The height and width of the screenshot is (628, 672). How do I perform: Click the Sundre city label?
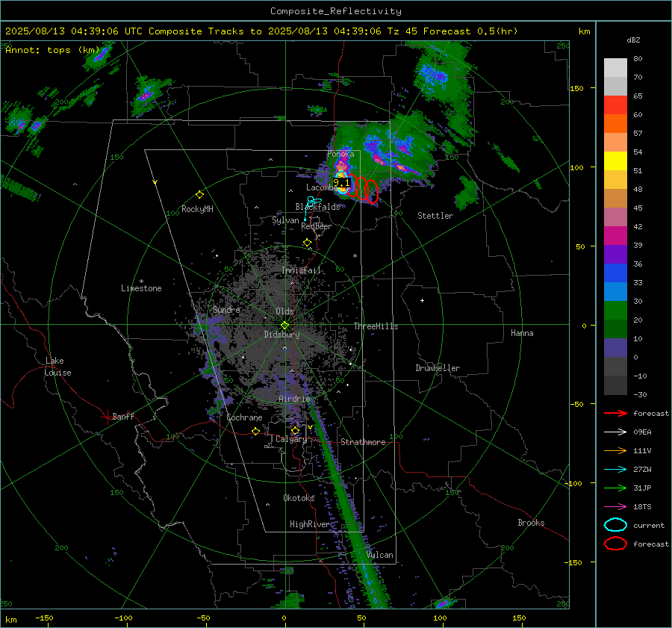[x=226, y=309]
